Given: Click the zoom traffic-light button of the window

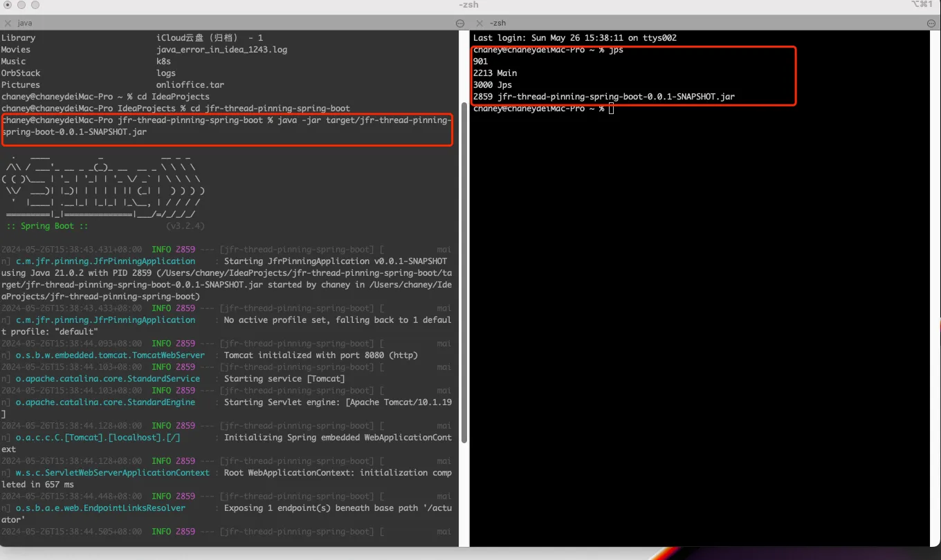Looking at the screenshot, I should point(35,5).
